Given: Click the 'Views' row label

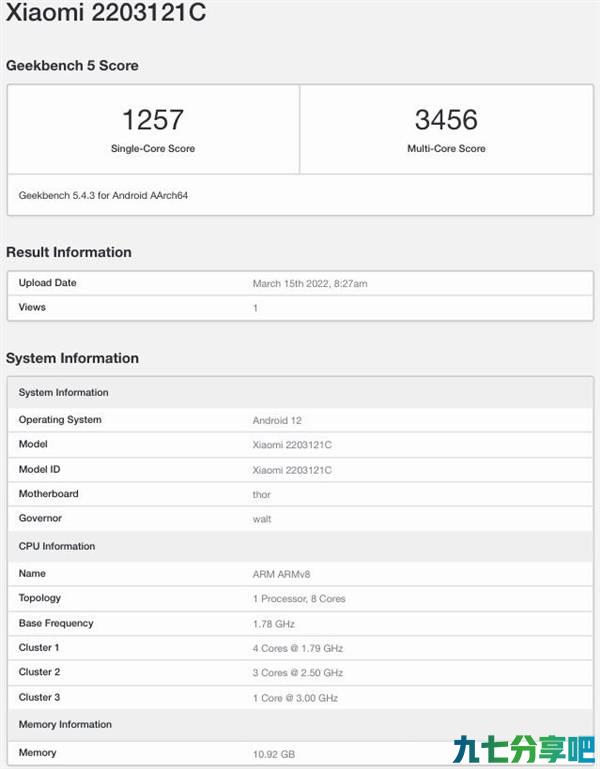Looking at the screenshot, I should [32, 308].
